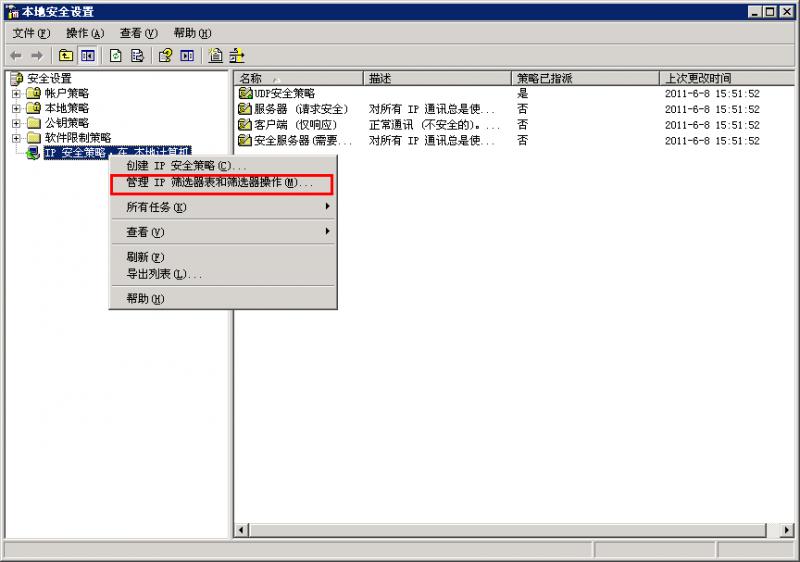
Task: Select 创建 IP 安全策略 from context menu
Action: pos(185,165)
